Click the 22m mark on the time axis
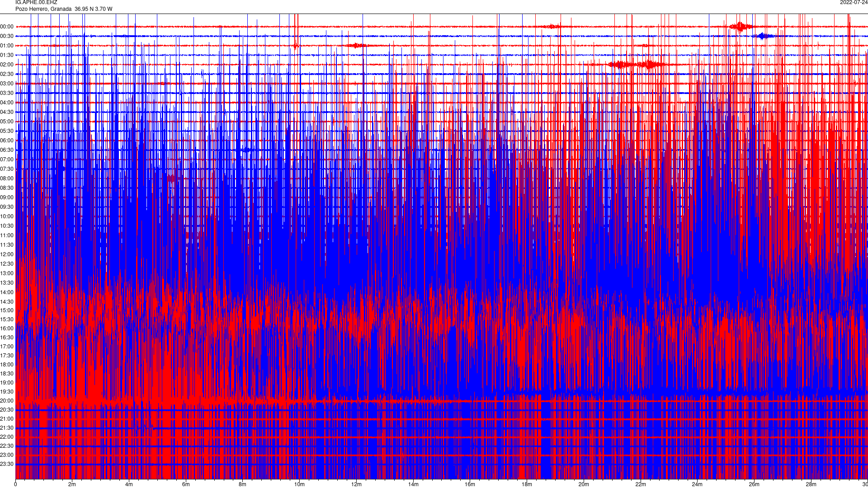868x488 pixels. (641, 484)
